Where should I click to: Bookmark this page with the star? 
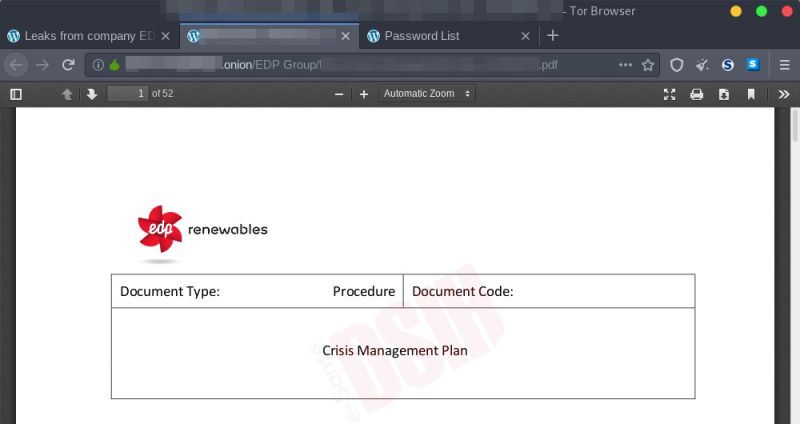click(x=648, y=65)
